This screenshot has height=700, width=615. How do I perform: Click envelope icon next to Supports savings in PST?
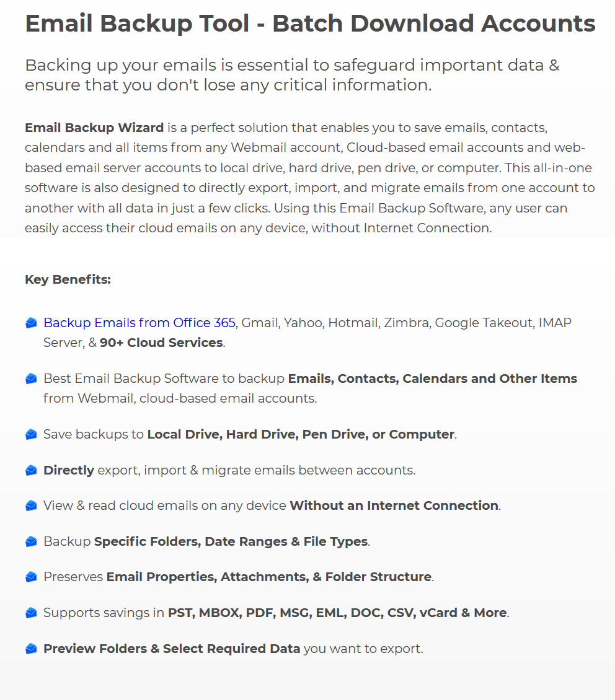(x=31, y=613)
